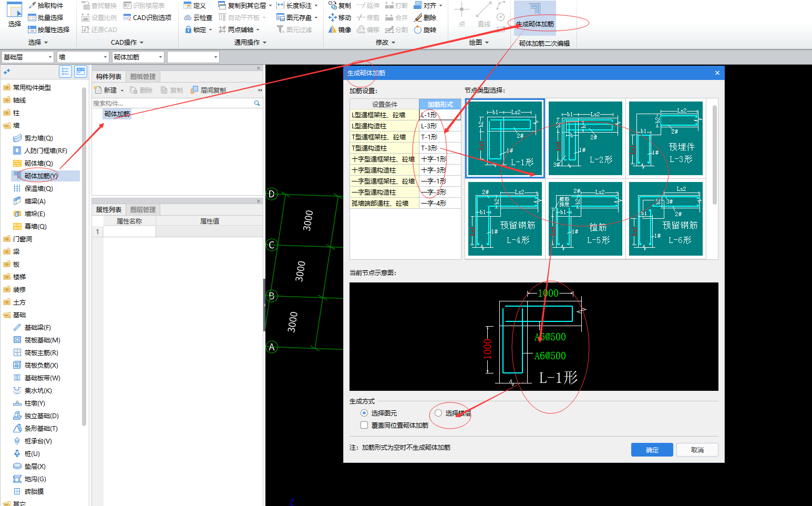Click the 加筋形式 column header
The image size is (812, 506).
click(440, 104)
